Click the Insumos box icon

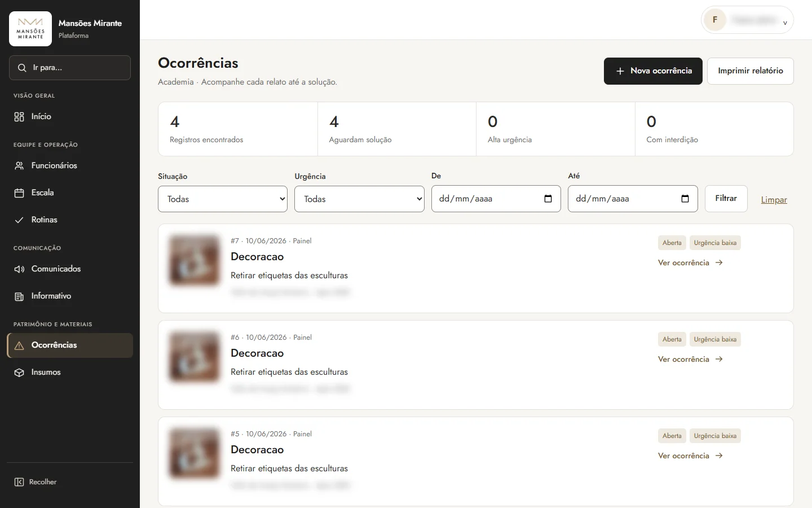(x=19, y=373)
